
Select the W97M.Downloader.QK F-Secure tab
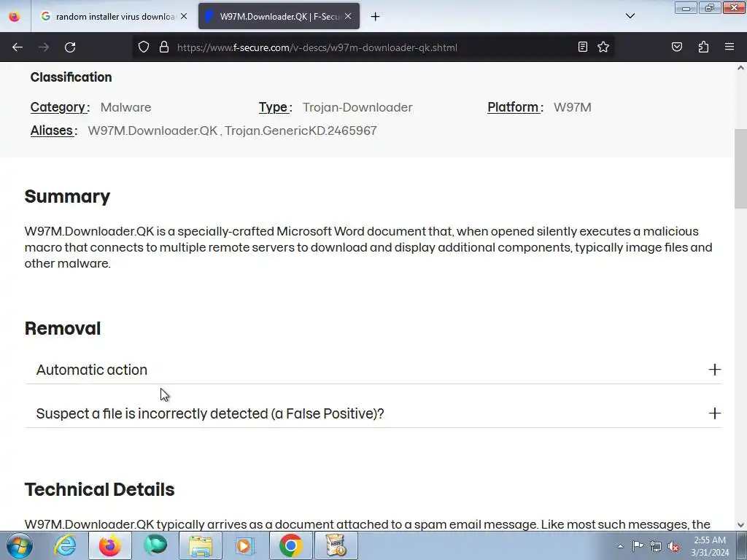point(279,17)
